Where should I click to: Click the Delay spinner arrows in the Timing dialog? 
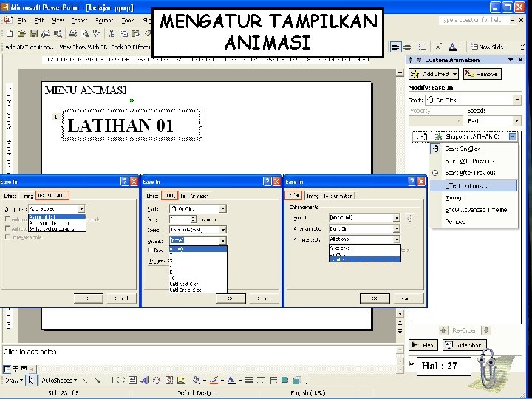pos(193,219)
